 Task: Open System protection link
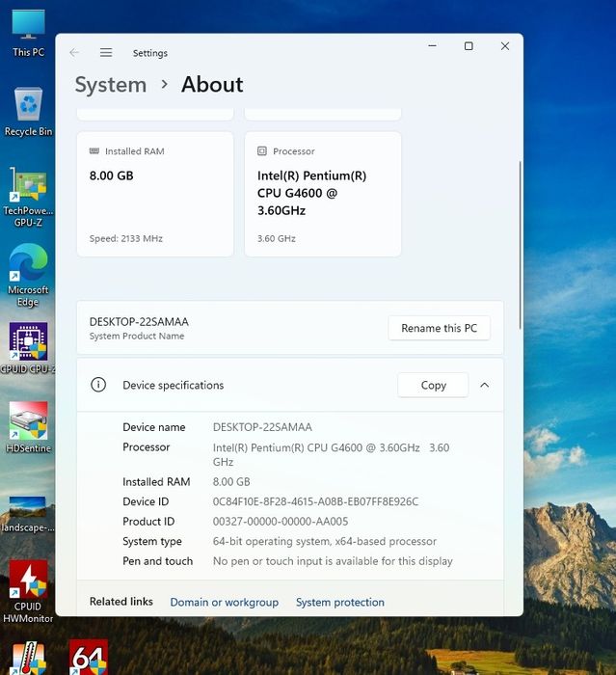(x=340, y=602)
